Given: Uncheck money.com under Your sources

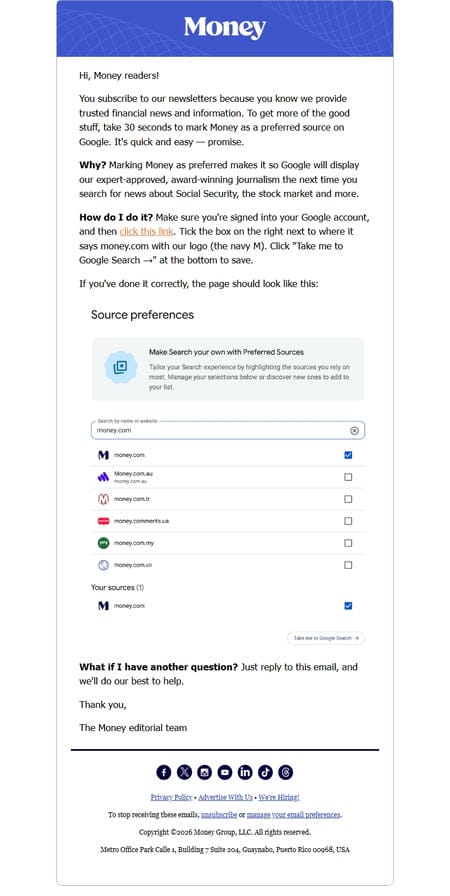Looking at the screenshot, I should pyautogui.click(x=348, y=606).
